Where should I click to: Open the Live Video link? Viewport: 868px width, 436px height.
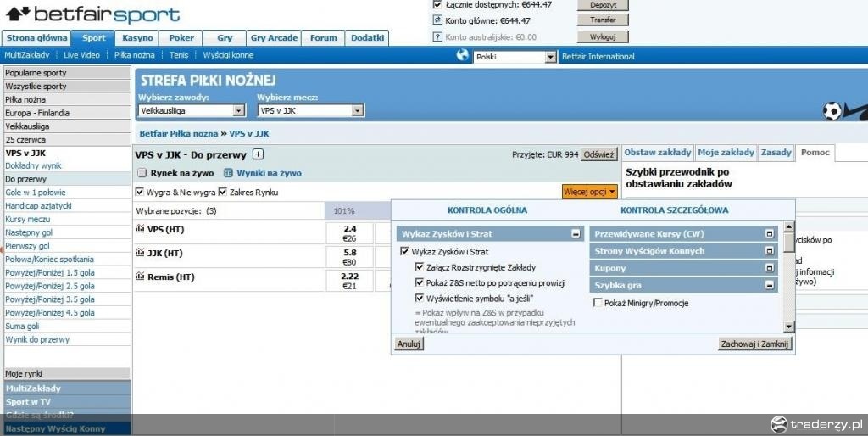[x=81, y=55]
